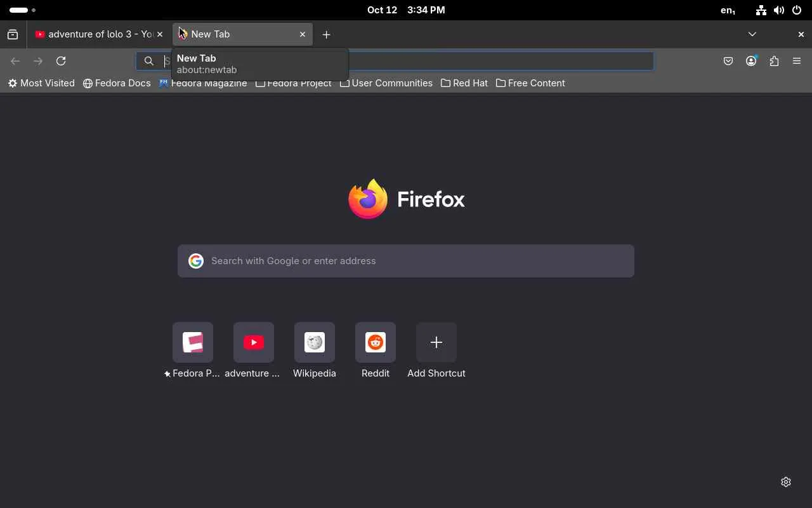Image resolution: width=812 pixels, height=508 pixels.
Task: Open GNOME Activities overview pill
Action: click(23, 10)
